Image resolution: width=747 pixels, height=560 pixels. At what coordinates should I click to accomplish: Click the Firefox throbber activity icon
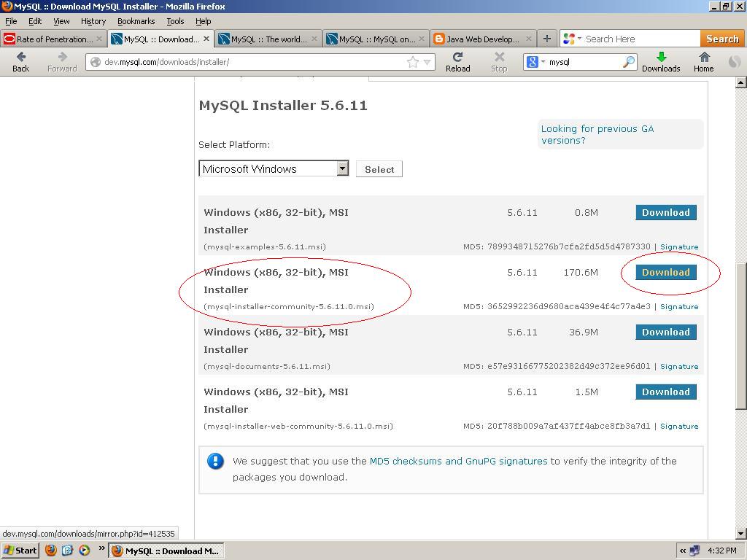(735, 62)
